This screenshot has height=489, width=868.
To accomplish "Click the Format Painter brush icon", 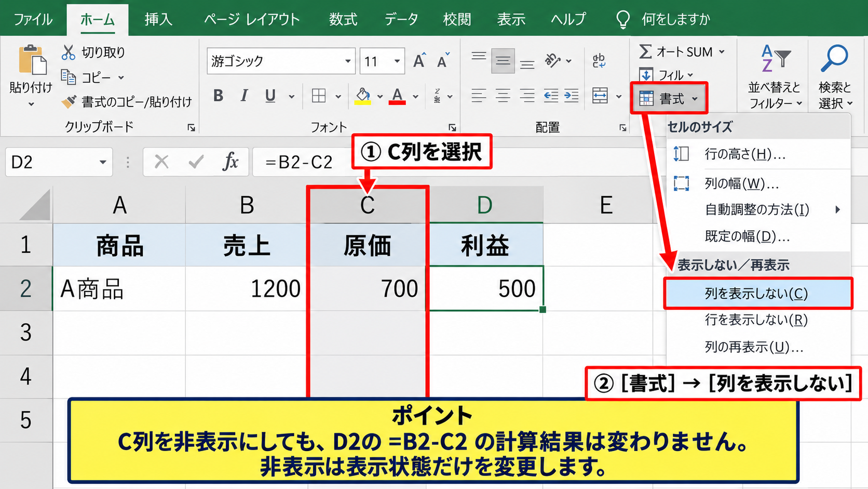I will coord(69,101).
